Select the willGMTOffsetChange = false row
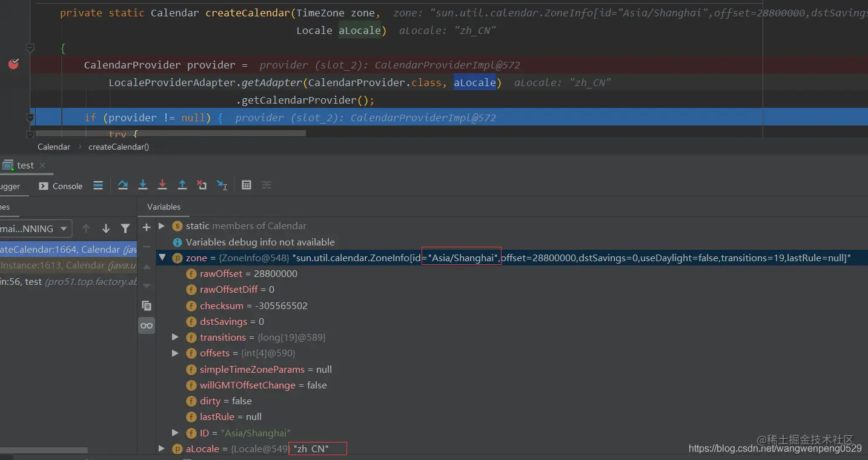This screenshot has height=460, width=868. [512, 385]
